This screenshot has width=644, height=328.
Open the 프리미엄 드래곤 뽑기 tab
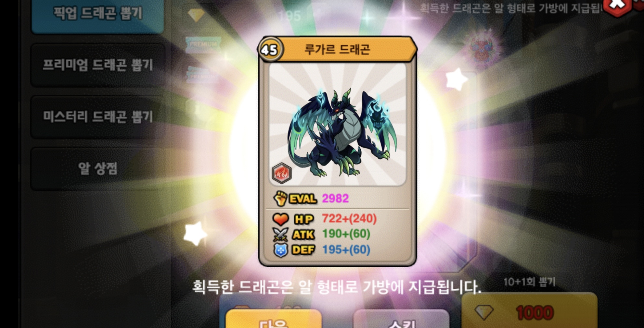coord(97,65)
